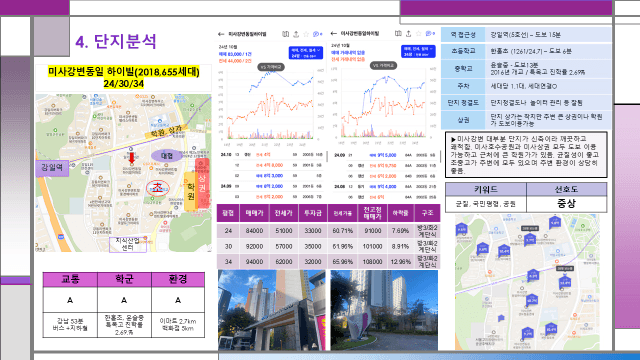Click the share icon in left chart header
Image resolution: width=640 pixels, height=360 pixels.
[x=296, y=34]
